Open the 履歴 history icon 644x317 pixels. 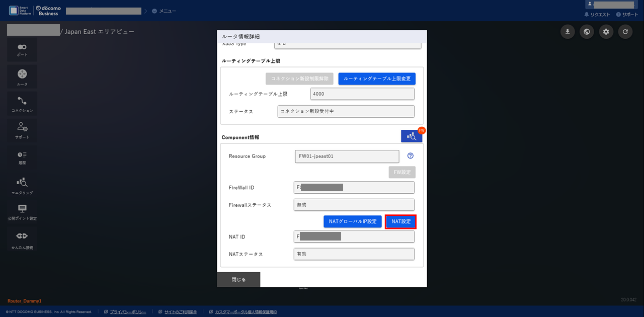pyautogui.click(x=22, y=156)
